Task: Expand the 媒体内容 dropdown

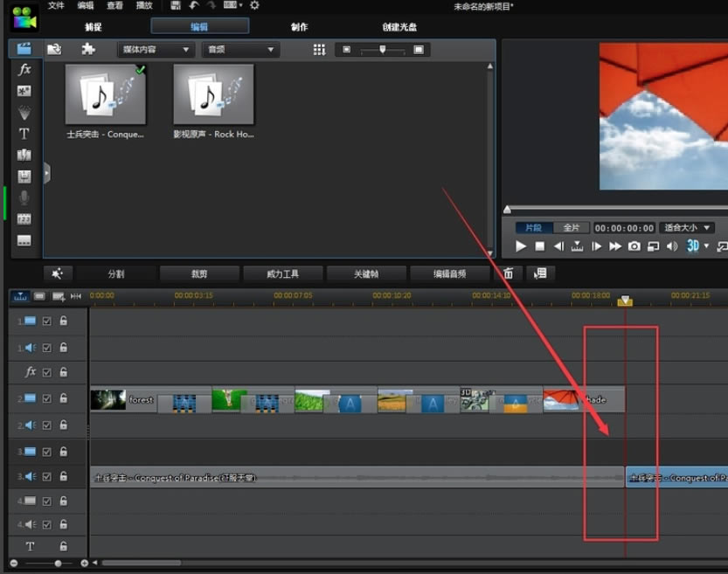Action: tap(156, 50)
